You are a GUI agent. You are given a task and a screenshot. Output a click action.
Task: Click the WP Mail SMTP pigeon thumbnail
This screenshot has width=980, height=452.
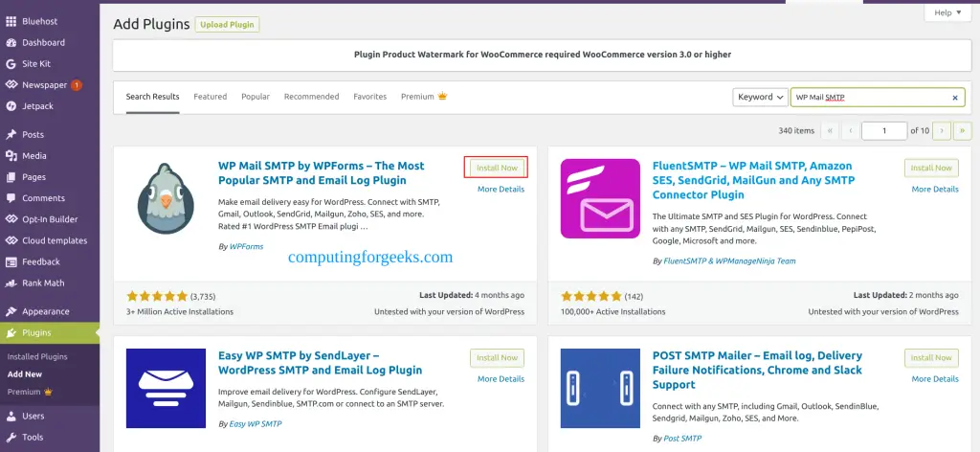166,199
